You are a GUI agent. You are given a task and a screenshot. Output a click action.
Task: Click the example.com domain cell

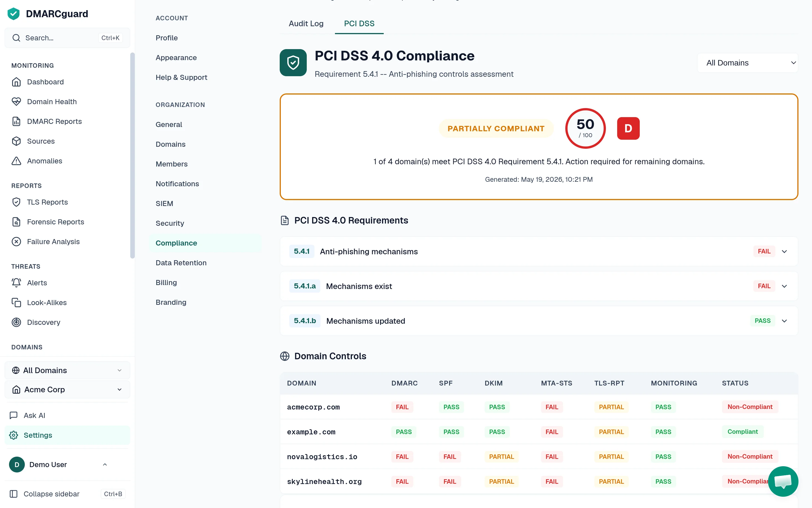point(311,432)
